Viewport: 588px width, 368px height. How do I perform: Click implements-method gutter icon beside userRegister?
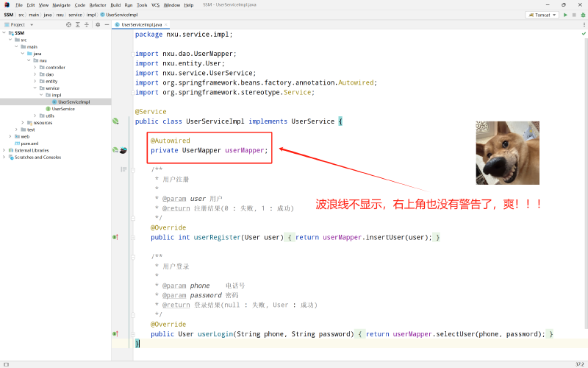click(115, 237)
